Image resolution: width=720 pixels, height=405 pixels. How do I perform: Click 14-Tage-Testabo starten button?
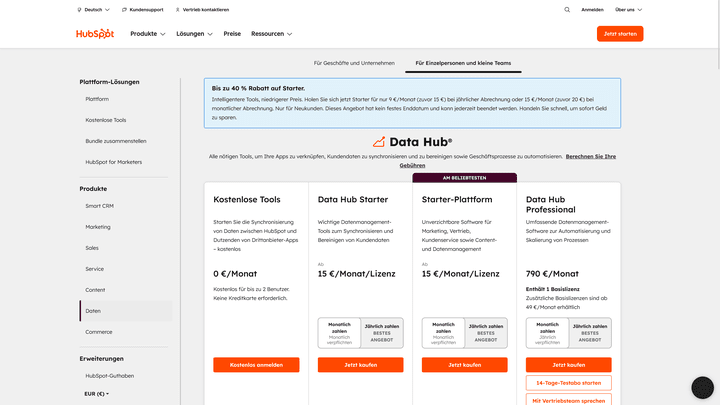coord(568,383)
